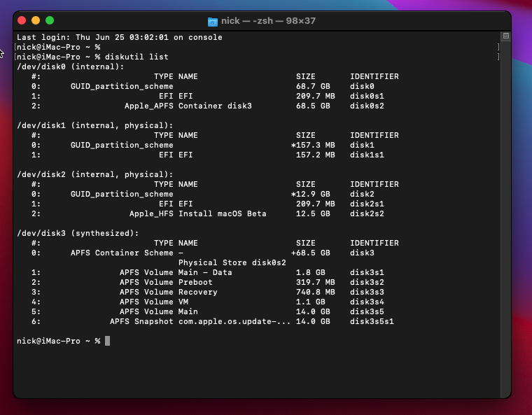The height and width of the screenshot is (415, 532).
Task: Click the 'APFS Container Scheme' entry
Action: pyautogui.click(x=122, y=253)
